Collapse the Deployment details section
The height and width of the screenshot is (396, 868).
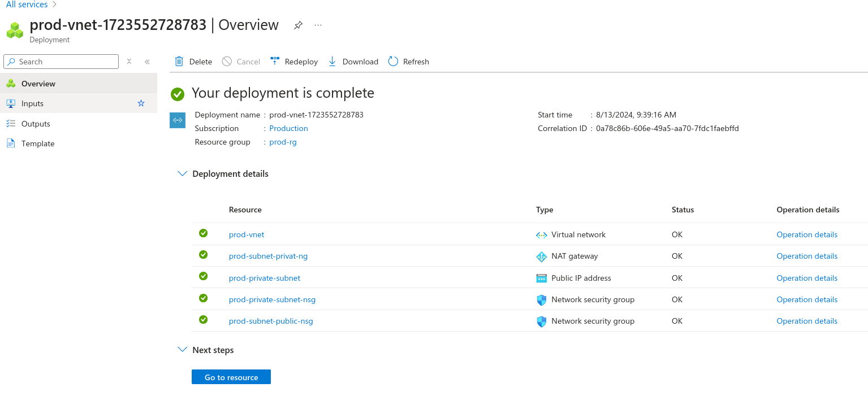pos(182,174)
